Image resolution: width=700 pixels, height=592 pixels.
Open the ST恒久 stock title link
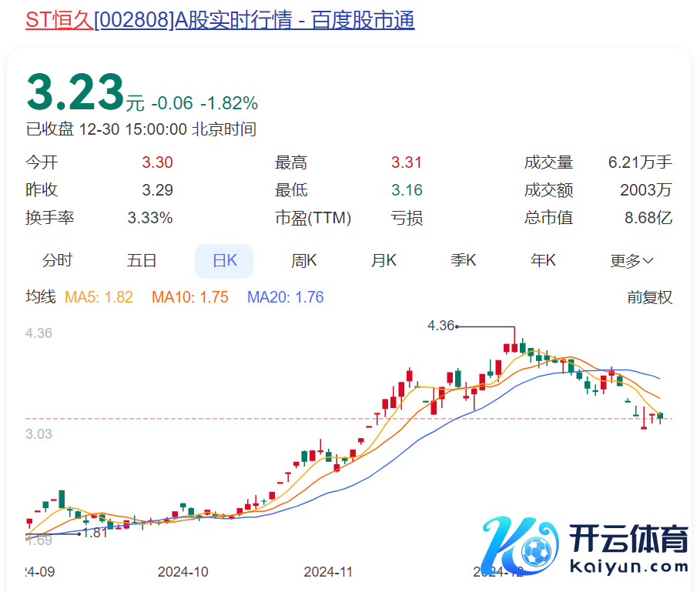(x=219, y=19)
